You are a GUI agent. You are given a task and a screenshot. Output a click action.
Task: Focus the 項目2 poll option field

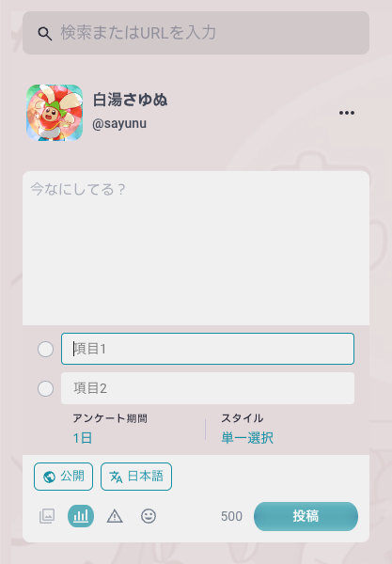[208, 388]
